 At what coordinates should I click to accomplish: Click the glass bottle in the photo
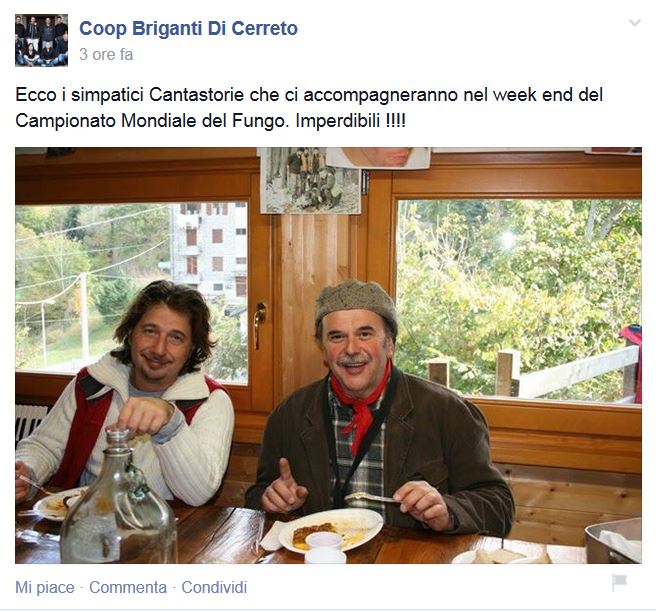(x=118, y=500)
